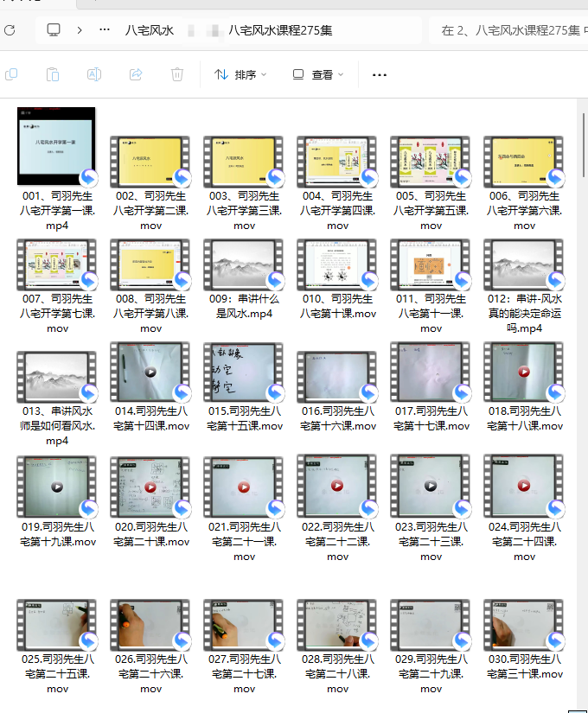The image size is (588, 713).
Task: Click the Copy toolbar icon
Action: (11, 74)
